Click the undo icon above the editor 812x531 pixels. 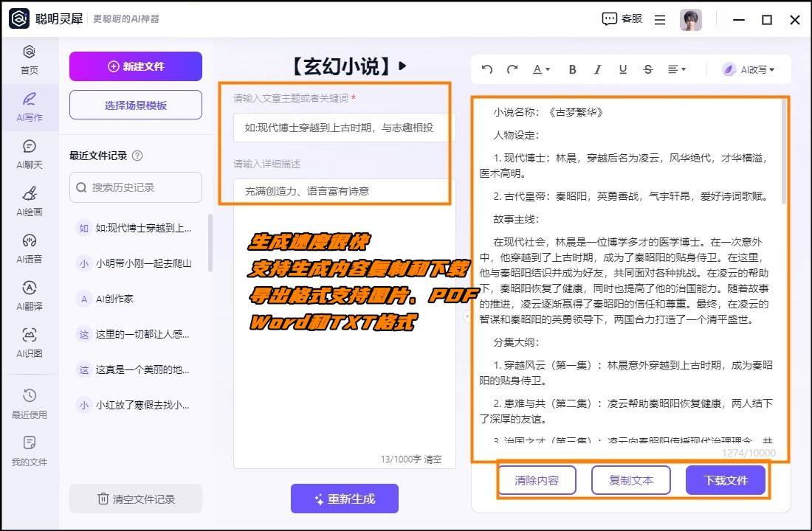click(486, 69)
